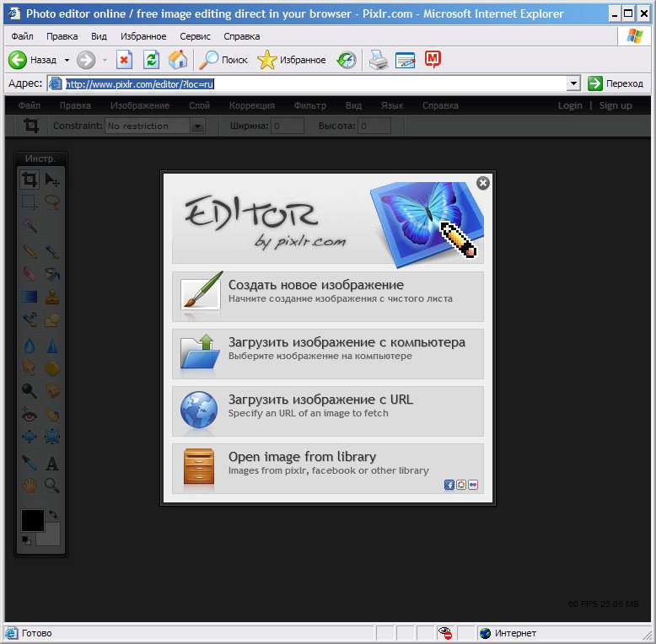Select the Wand tool
Viewport: 656px width, 644px height.
30,226
